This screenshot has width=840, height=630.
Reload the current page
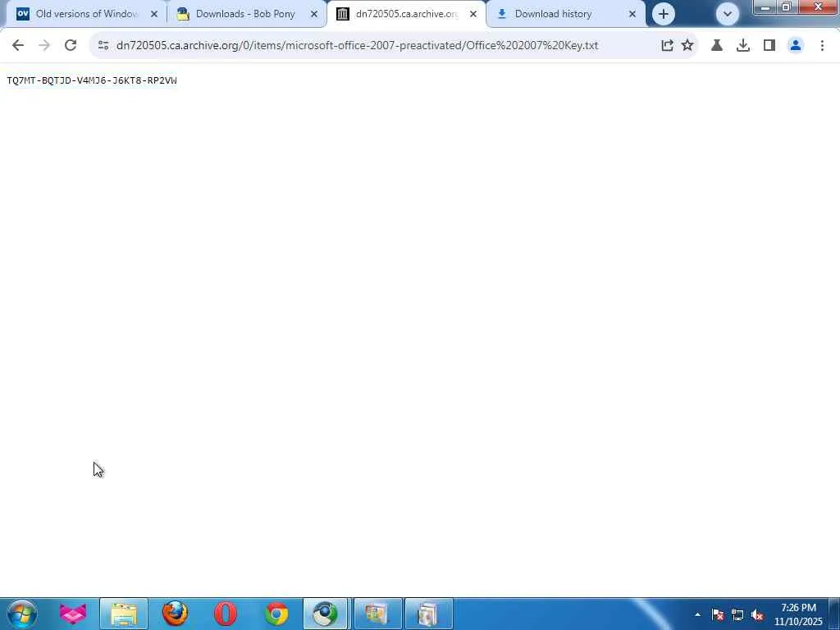[x=71, y=46]
